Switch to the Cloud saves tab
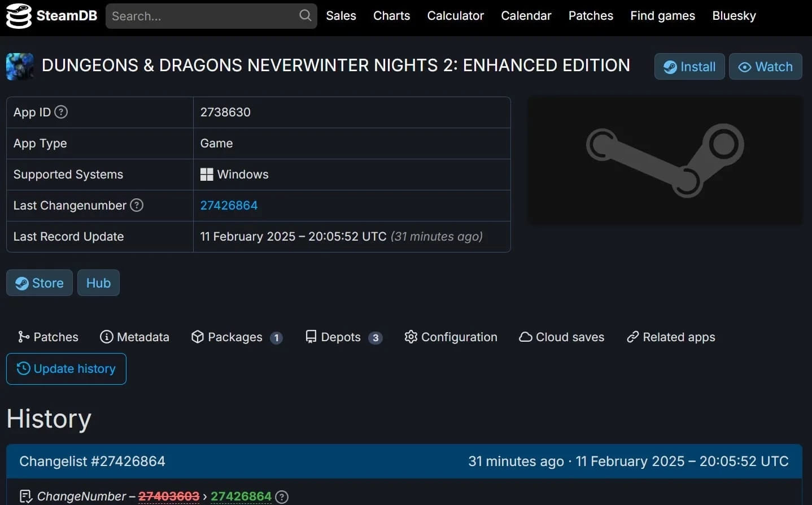The height and width of the screenshot is (505, 812). coord(561,337)
